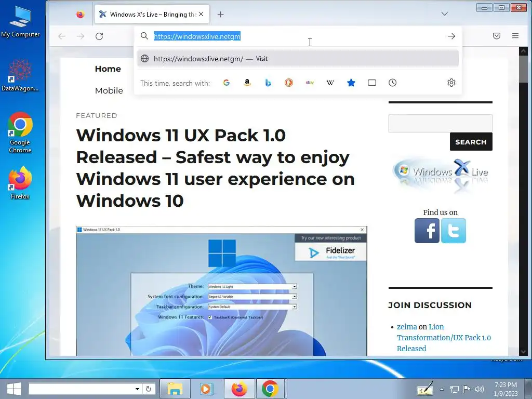532x399 pixels.
Task: Click the scrollbar down arrow
Action: click(523, 352)
